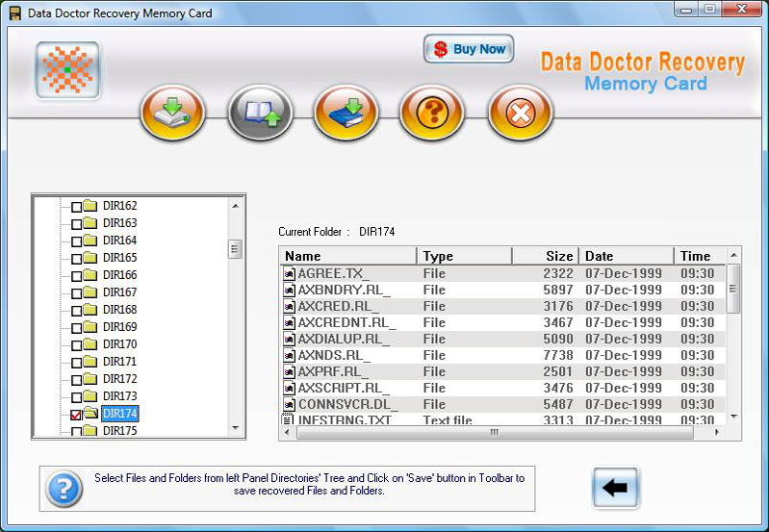Check the DIR162 folder checkbox

[x=77, y=206]
